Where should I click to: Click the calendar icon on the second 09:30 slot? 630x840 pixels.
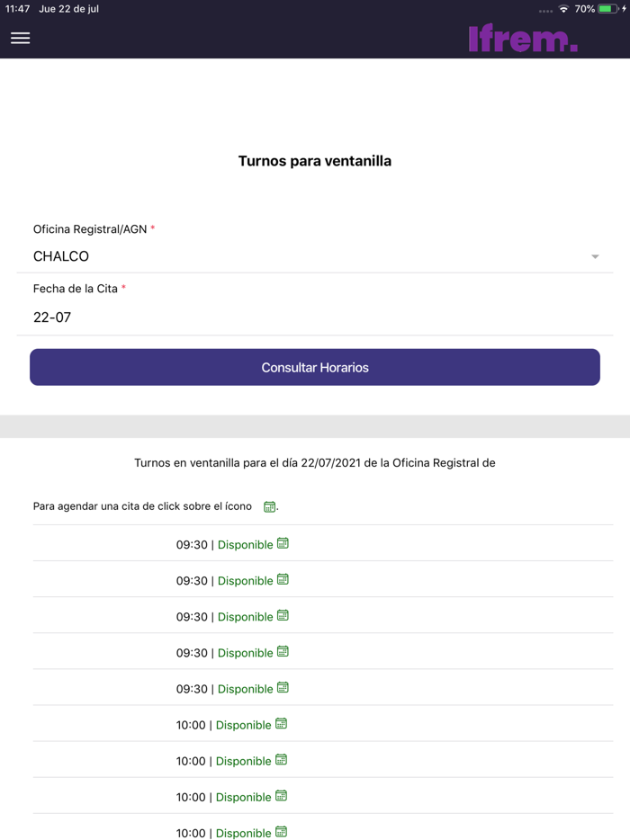tap(283, 579)
